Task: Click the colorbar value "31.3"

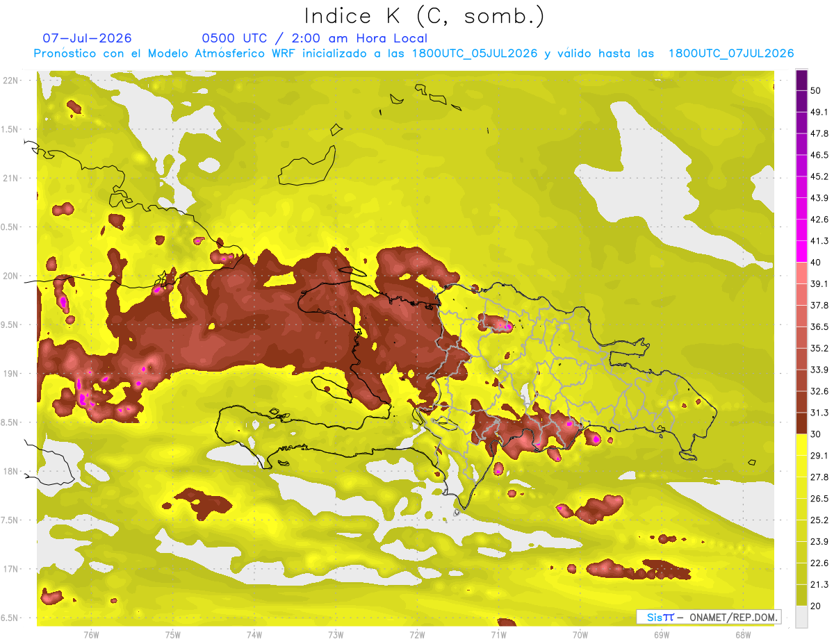Action: 819,413
